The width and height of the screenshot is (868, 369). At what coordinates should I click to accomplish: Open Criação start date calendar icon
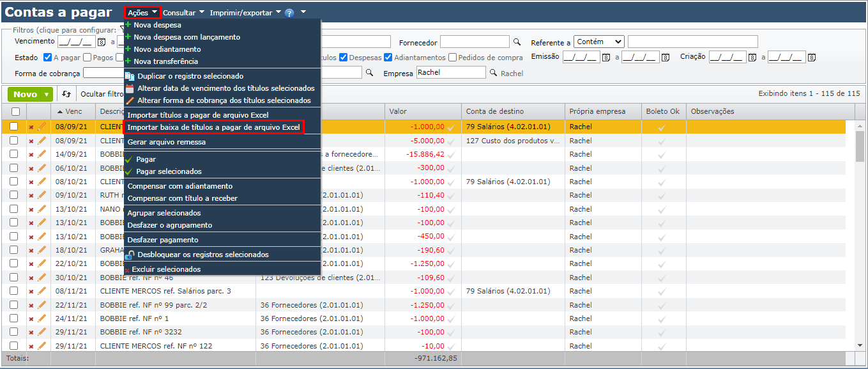(752, 58)
